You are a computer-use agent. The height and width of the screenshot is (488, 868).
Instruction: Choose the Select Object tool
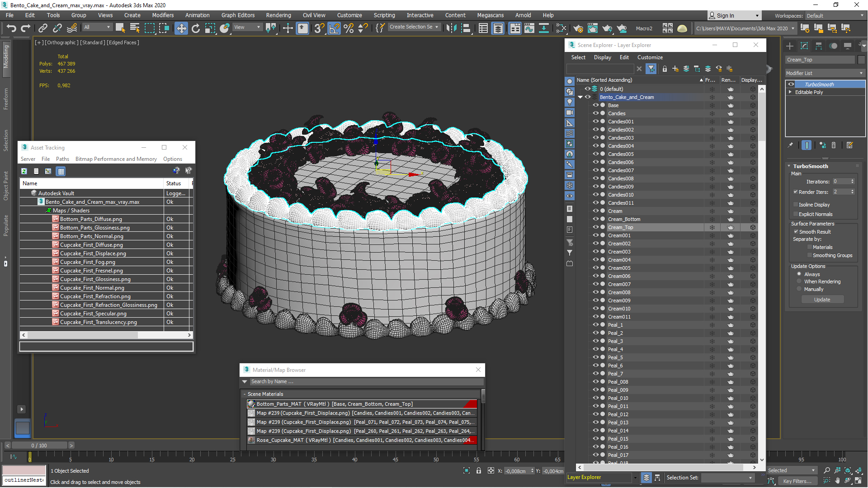[120, 28]
